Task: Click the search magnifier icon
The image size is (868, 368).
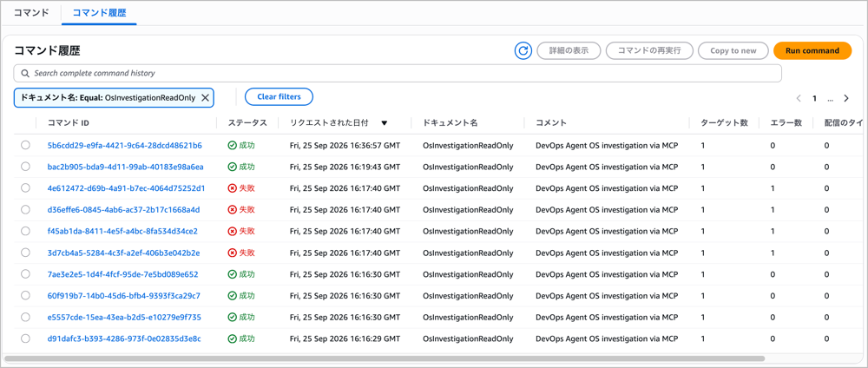Action: (x=25, y=73)
